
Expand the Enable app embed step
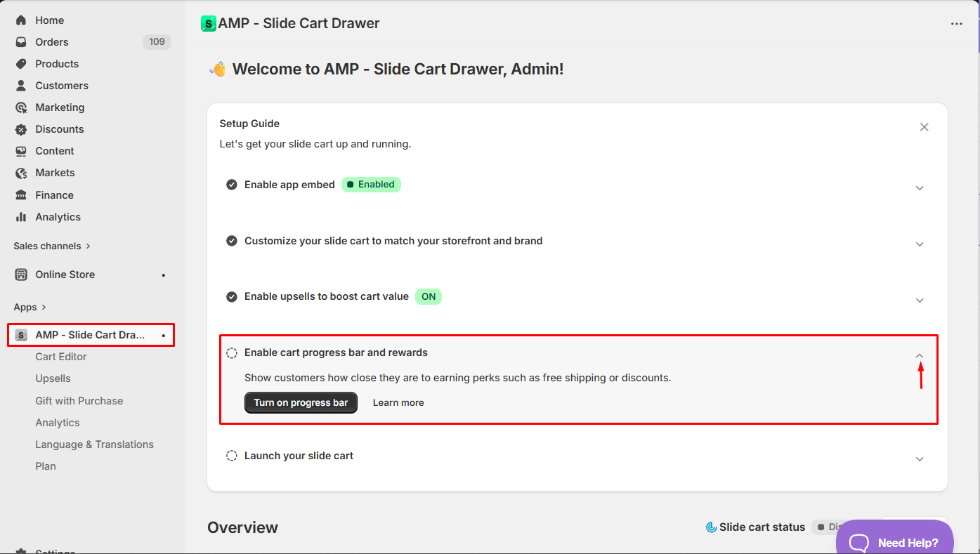click(x=920, y=188)
